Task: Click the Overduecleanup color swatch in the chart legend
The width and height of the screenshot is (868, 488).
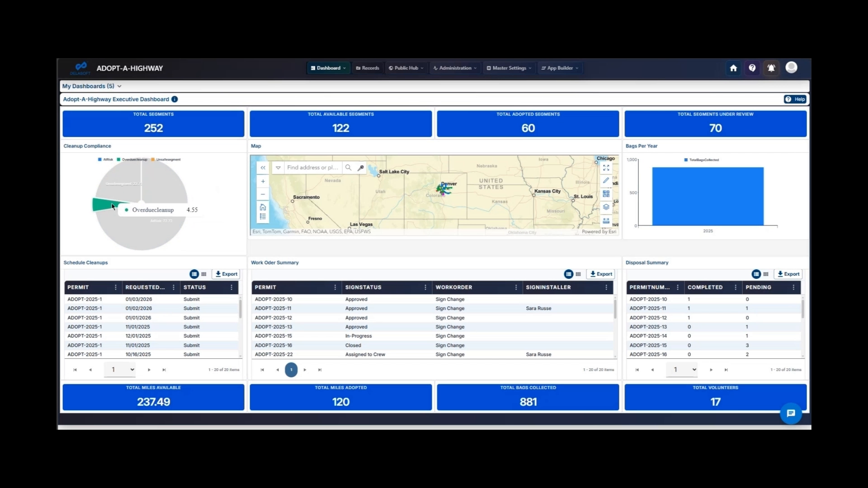Action: pyautogui.click(x=118, y=159)
